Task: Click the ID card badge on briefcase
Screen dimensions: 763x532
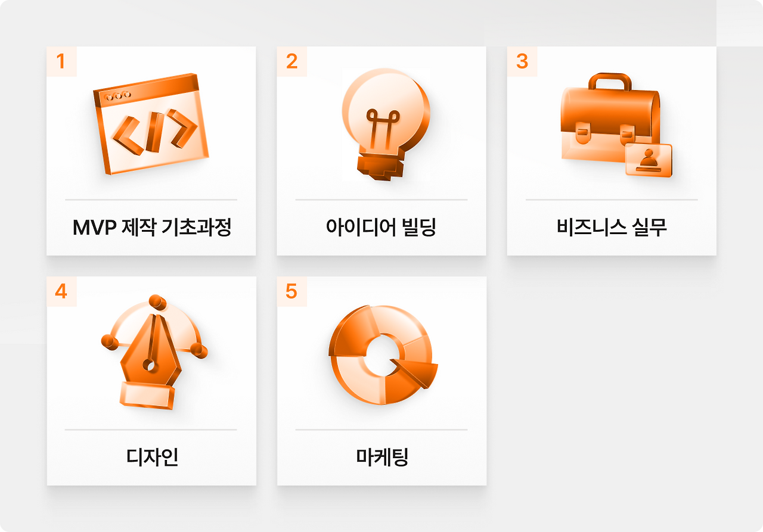Action: coord(649,160)
